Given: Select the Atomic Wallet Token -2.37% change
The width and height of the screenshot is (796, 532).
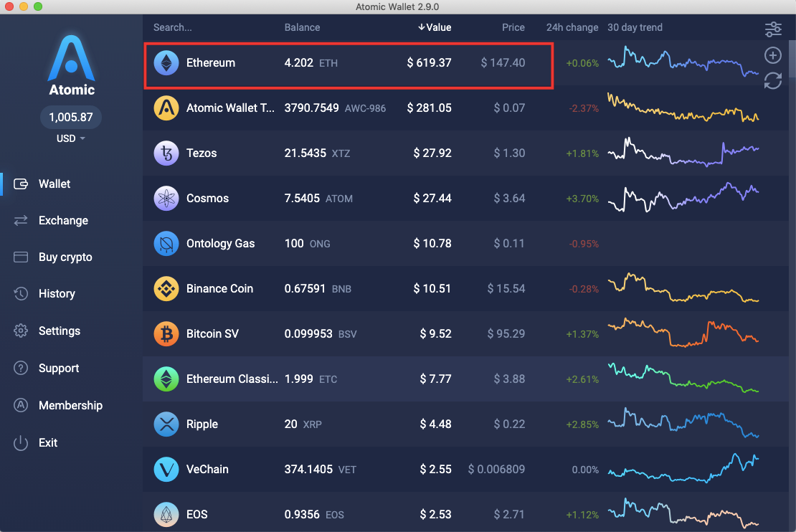Looking at the screenshot, I should [584, 109].
